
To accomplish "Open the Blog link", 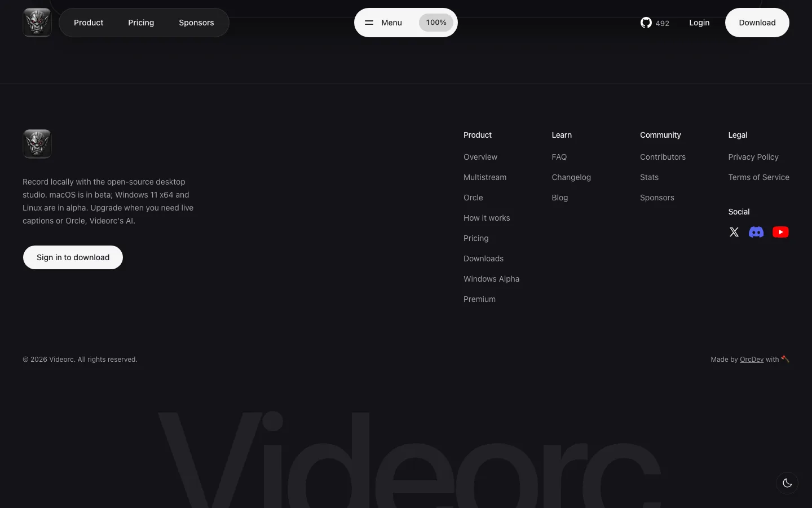I will click(560, 198).
